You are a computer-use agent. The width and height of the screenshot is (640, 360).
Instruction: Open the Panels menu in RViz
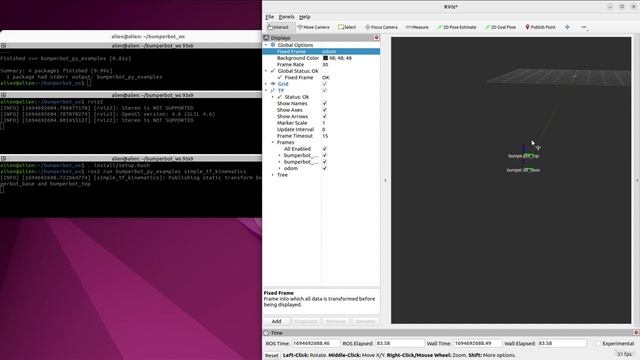pos(286,17)
